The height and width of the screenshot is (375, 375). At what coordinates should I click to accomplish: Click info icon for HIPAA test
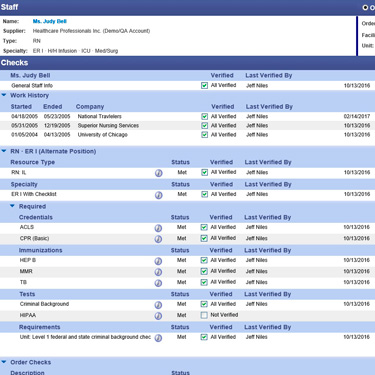(158, 316)
